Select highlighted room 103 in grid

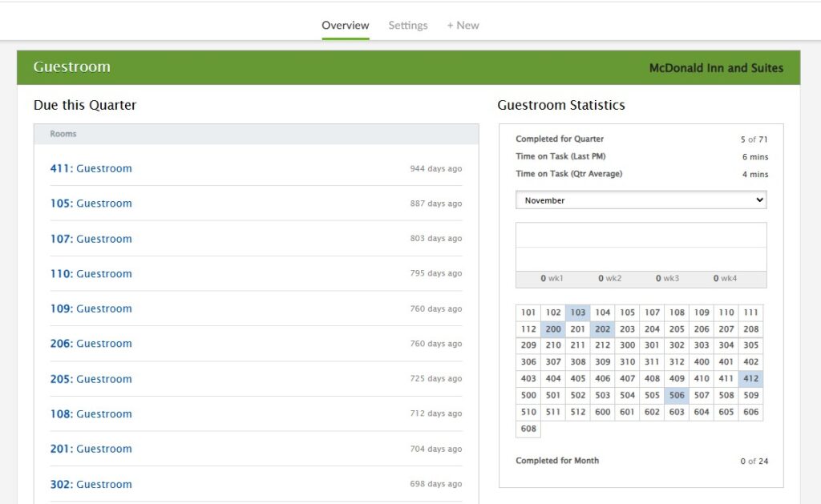click(577, 312)
